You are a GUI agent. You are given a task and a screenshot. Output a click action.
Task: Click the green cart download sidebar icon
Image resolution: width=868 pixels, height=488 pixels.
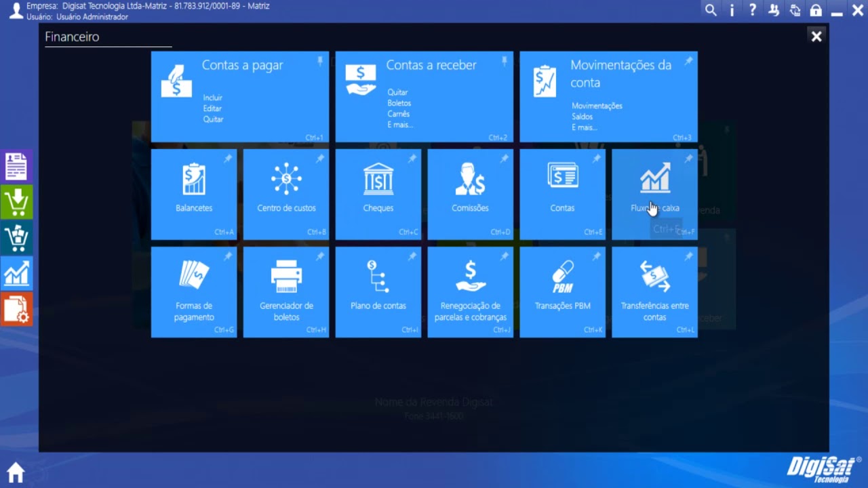click(x=16, y=203)
